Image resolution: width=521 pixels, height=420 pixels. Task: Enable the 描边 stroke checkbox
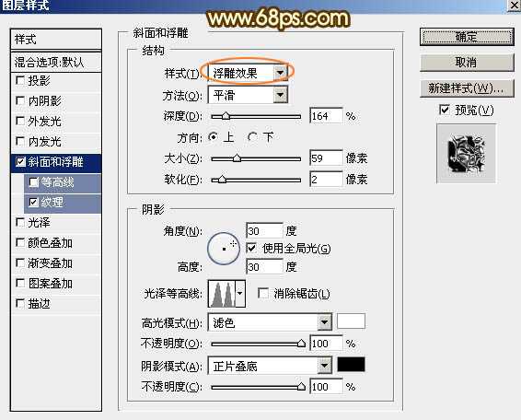point(20,303)
